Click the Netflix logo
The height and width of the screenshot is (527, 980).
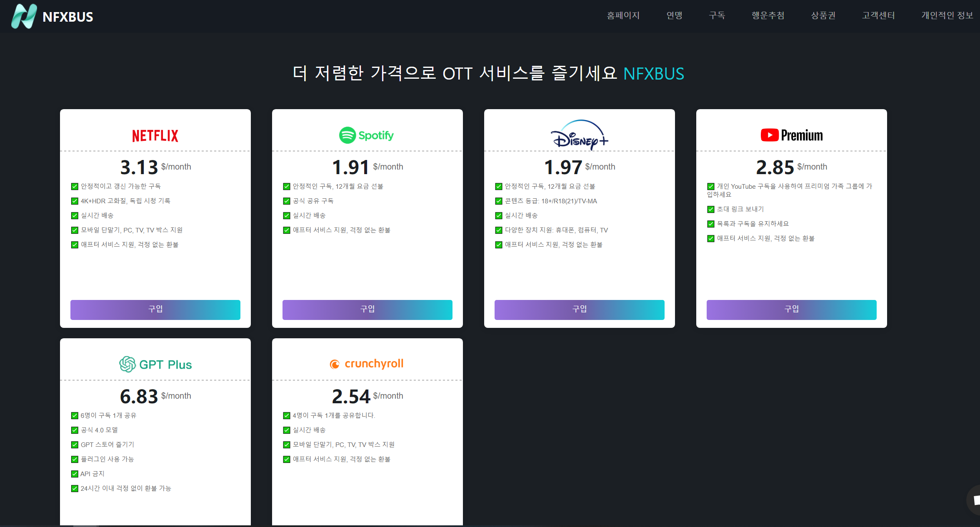[155, 136]
